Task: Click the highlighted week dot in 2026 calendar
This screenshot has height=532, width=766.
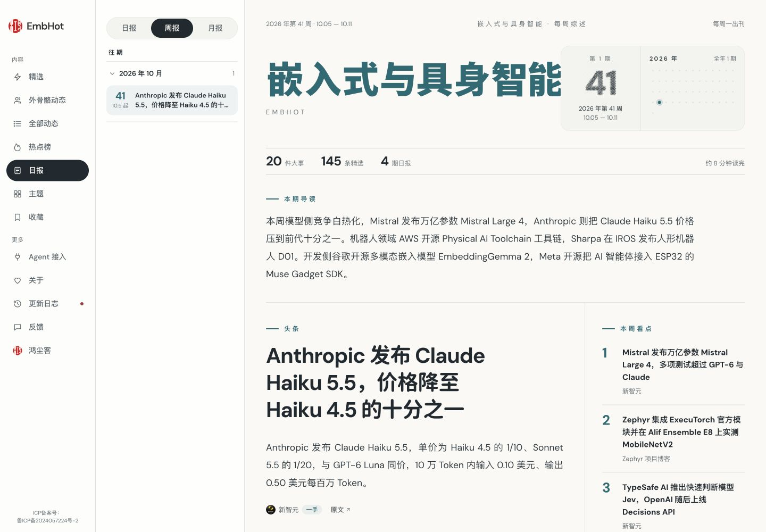Action: [659, 102]
